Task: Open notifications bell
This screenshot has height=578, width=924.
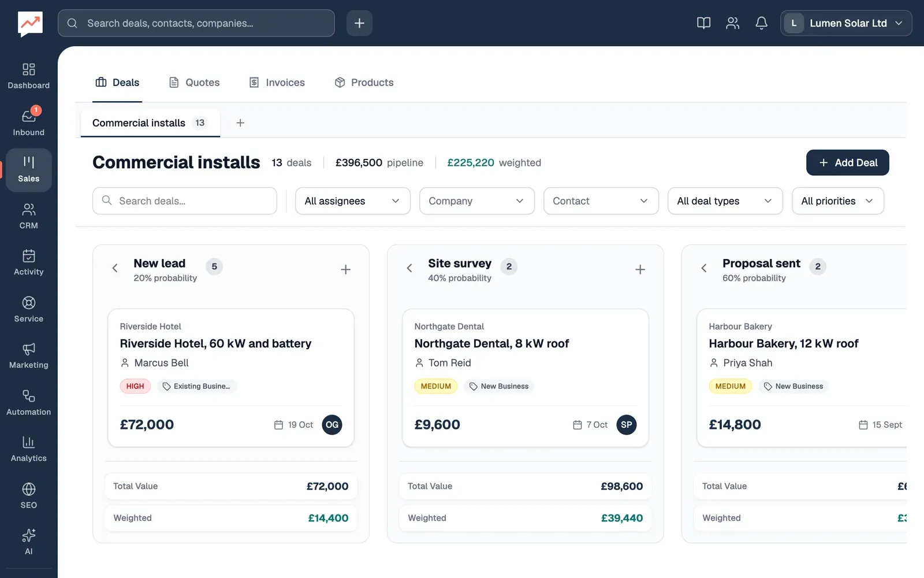Action: coord(761,23)
